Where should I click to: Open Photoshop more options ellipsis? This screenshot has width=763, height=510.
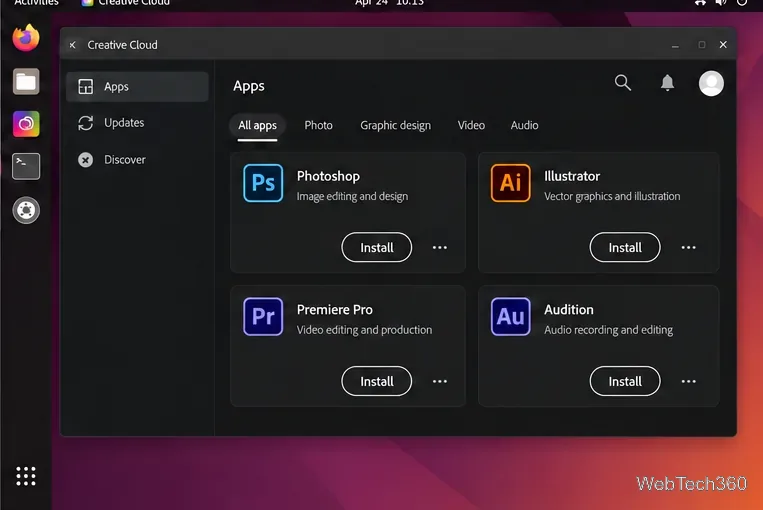(439, 247)
